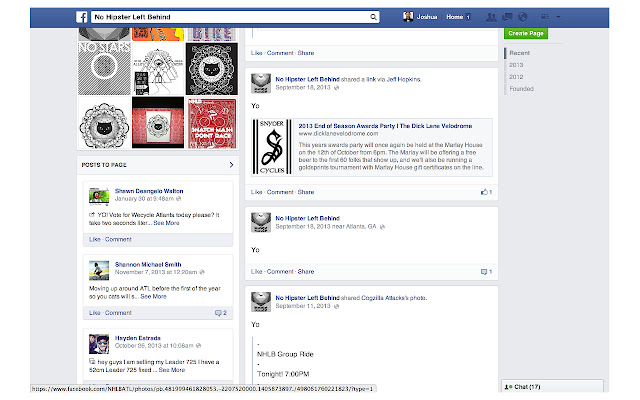Open the friend requests icon
Viewport: 640px width, 400px height.
pyautogui.click(x=491, y=17)
